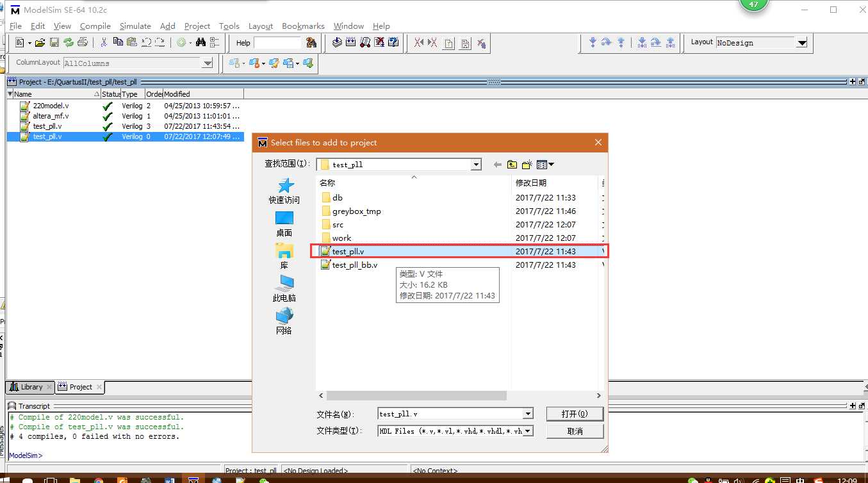Create new folder in file dialog

pyautogui.click(x=527, y=165)
